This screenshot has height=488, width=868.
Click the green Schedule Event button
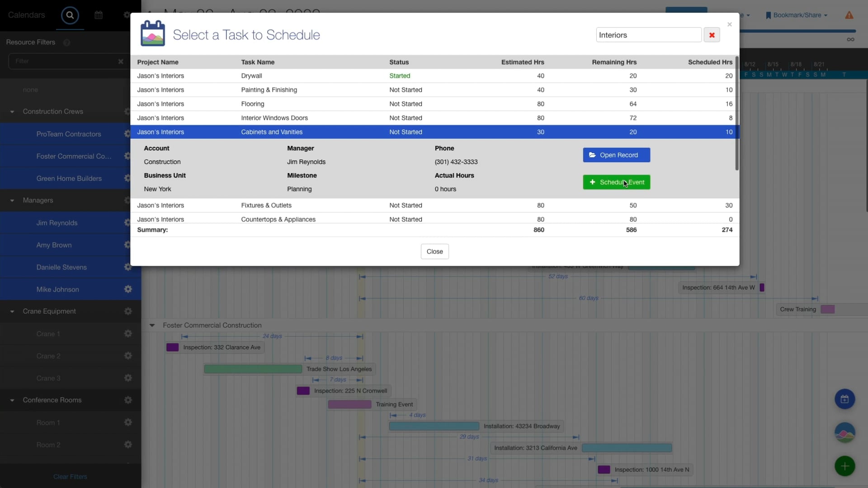[616, 182]
